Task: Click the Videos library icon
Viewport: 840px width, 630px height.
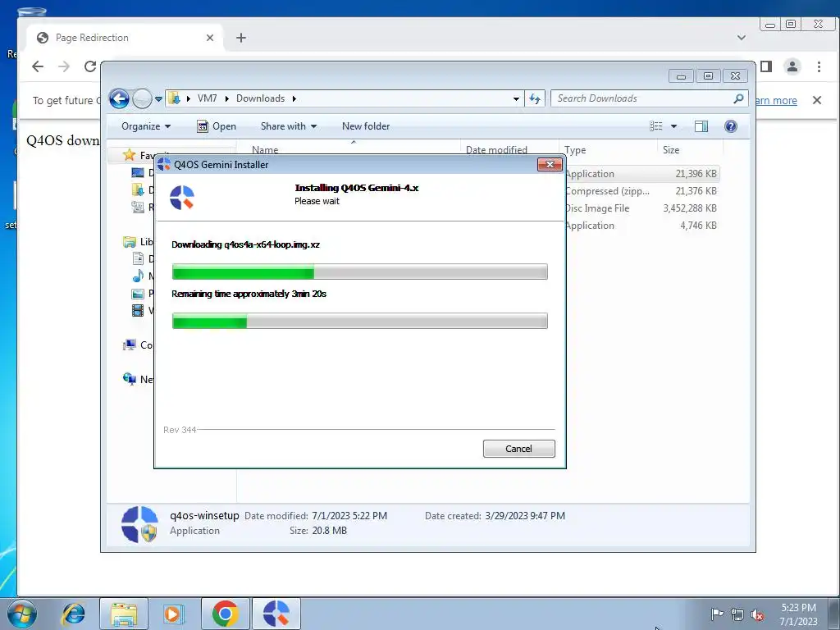Action: 138,310
